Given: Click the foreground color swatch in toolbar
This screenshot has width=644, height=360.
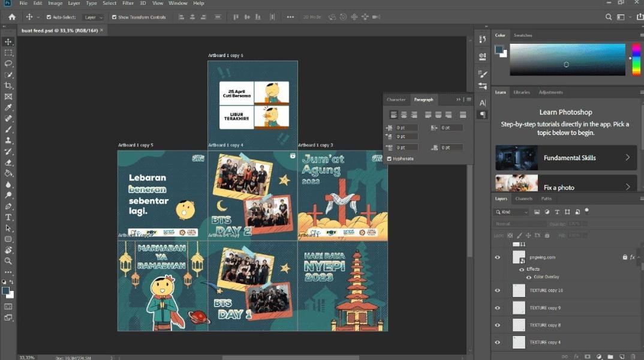Looking at the screenshot, I should (x=5, y=290).
